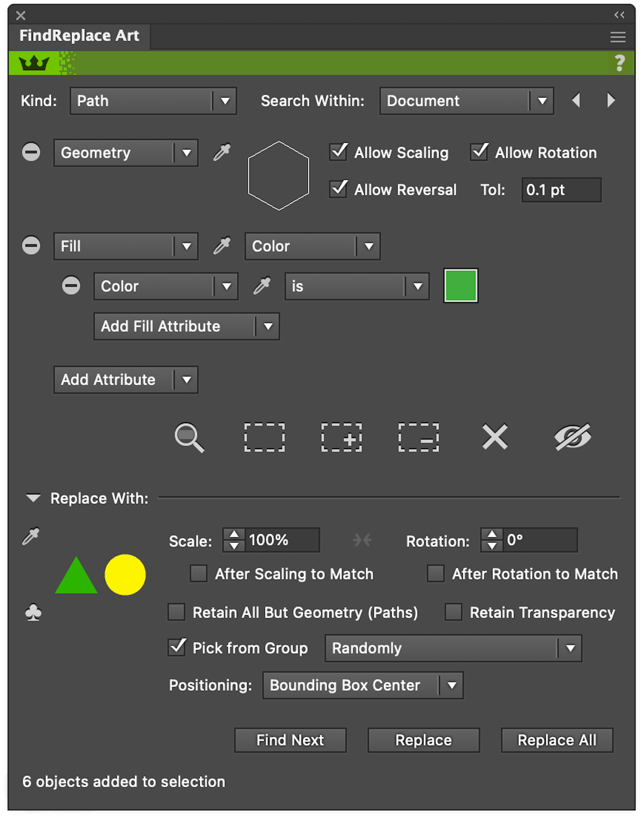Viewport: 644px width, 821px height.
Task: Click the green color swatch
Action: coord(461,286)
